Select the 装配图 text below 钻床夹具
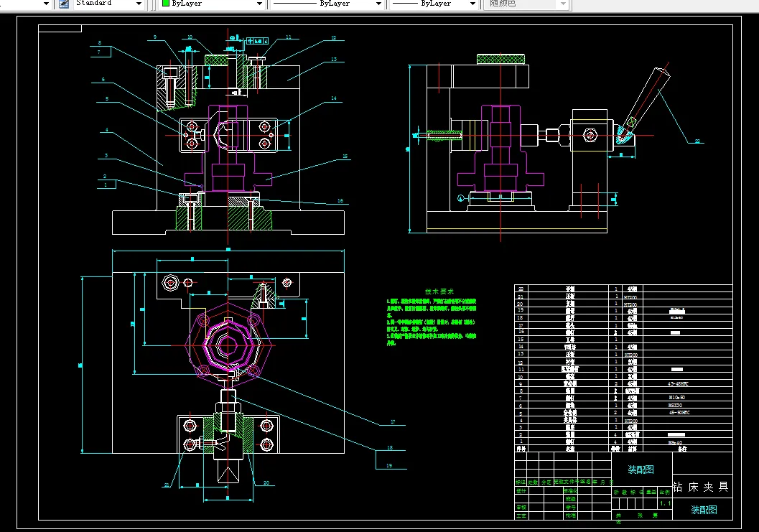 (704, 510)
